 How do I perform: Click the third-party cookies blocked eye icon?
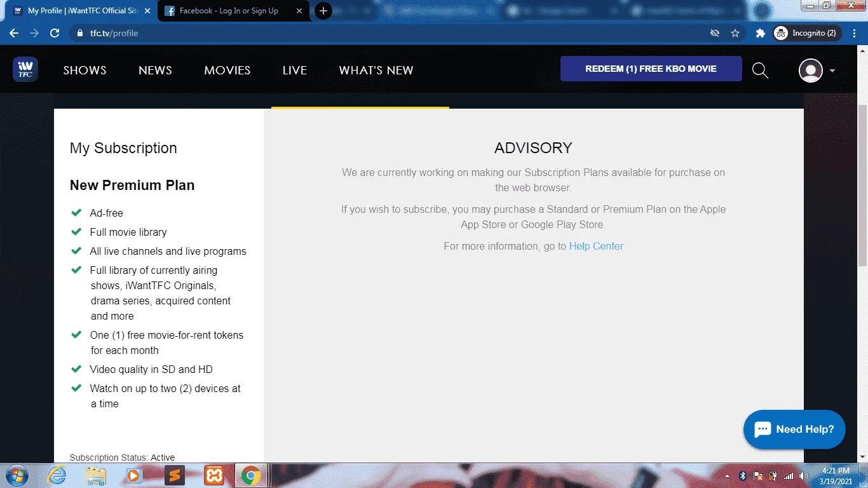click(715, 33)
